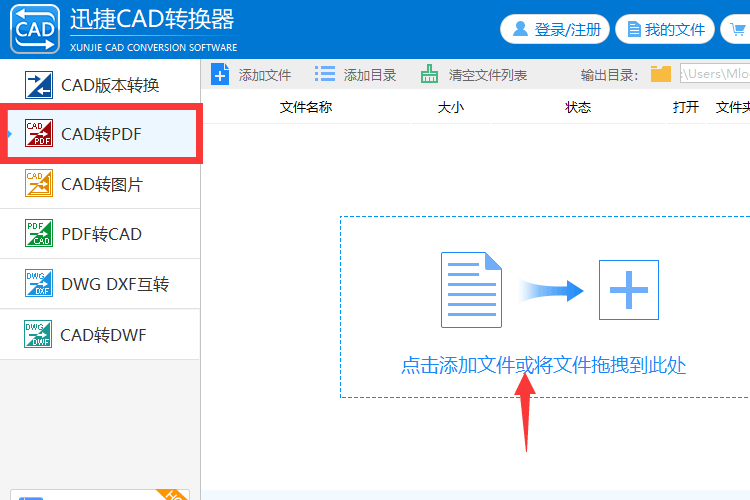This screenshot has height=500, width=750.
Task: Click the 大小 column header
Action: [451, 107]
